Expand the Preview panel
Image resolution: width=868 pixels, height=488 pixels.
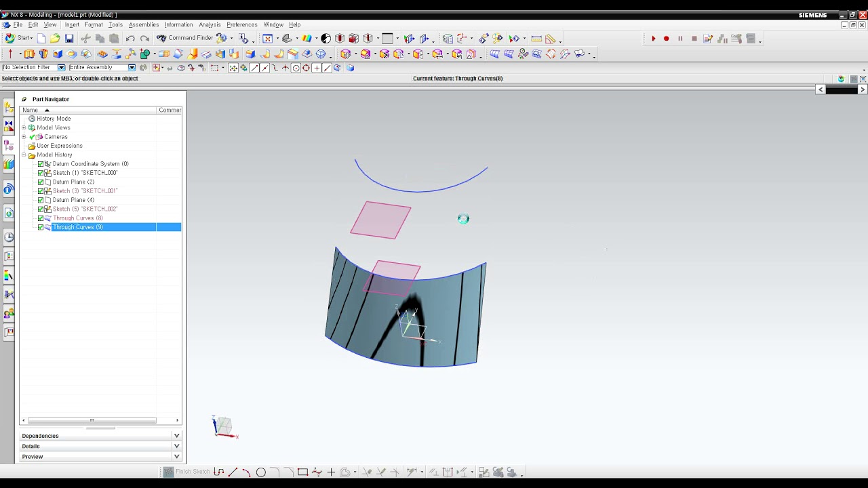[x=100, y=456]
